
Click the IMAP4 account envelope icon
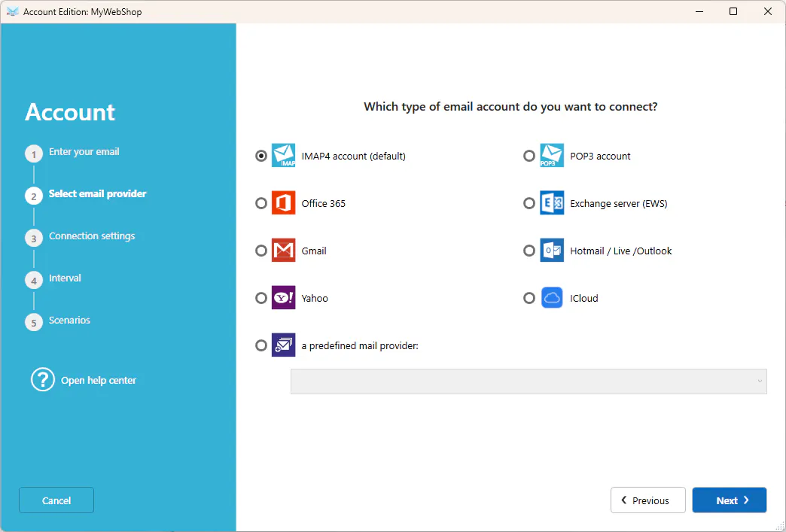[x=283, y=155]
